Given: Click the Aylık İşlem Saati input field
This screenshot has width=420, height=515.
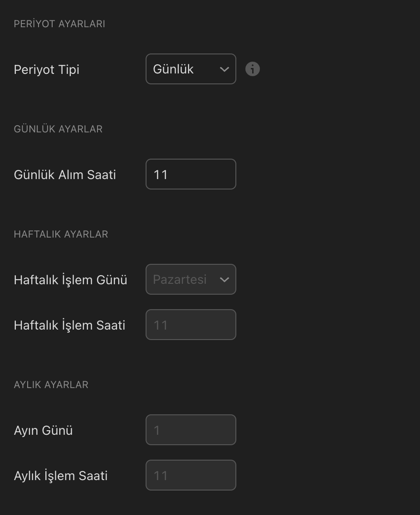Looking at the screenshot, I should coord(190,475).
